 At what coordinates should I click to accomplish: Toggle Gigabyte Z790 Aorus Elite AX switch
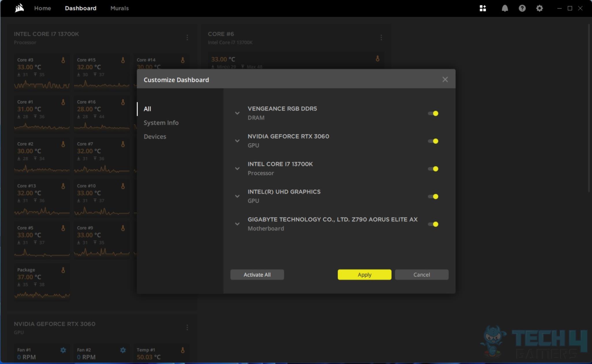tap(433, 224)
